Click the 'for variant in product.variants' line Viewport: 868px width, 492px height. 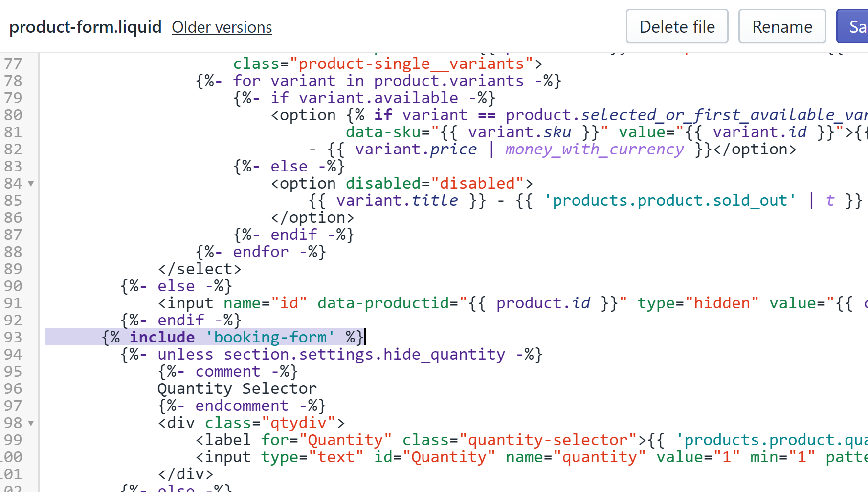pos(378,81)
